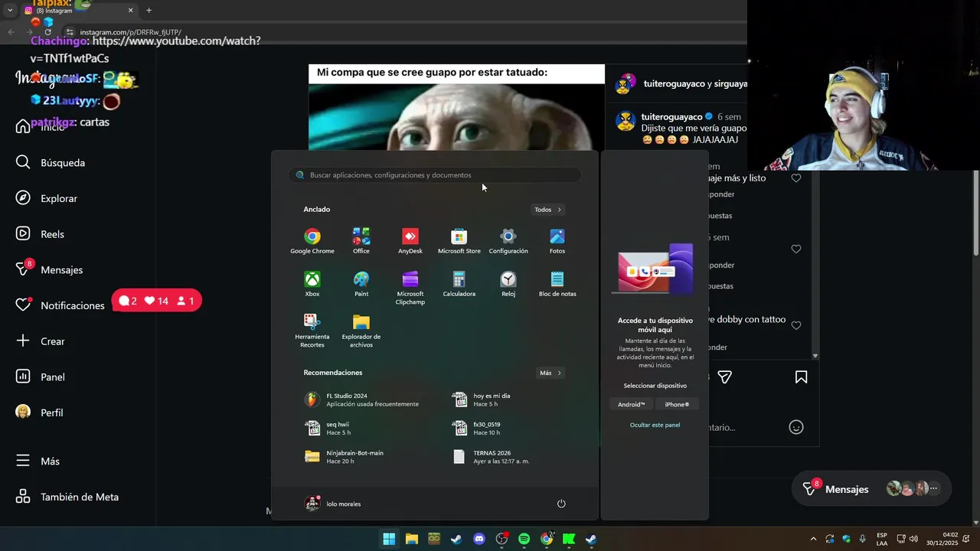Open También de Meta
The width and height of the screenshot is (980, 551).
[x=67, y=497]
